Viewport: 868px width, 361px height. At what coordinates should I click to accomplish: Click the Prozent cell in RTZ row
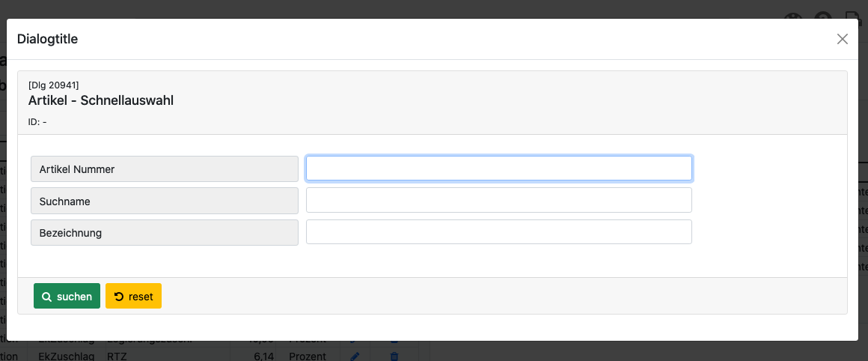tap(308, 357)
